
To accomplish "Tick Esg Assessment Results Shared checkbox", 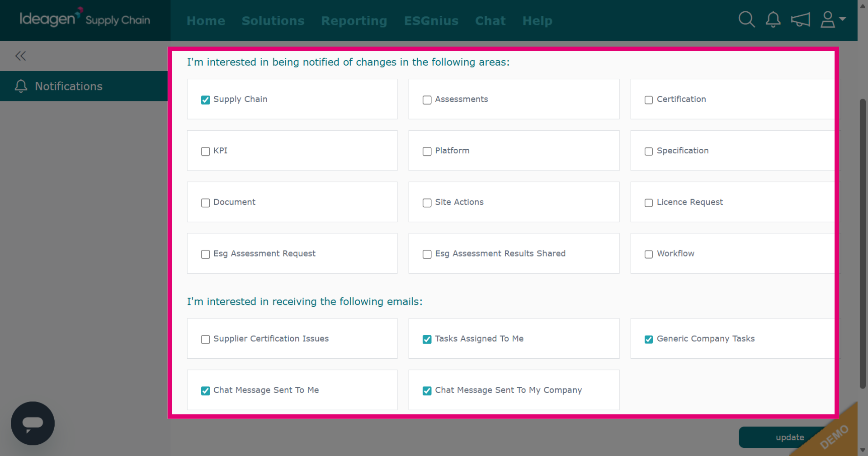I will tap(427, 254).
